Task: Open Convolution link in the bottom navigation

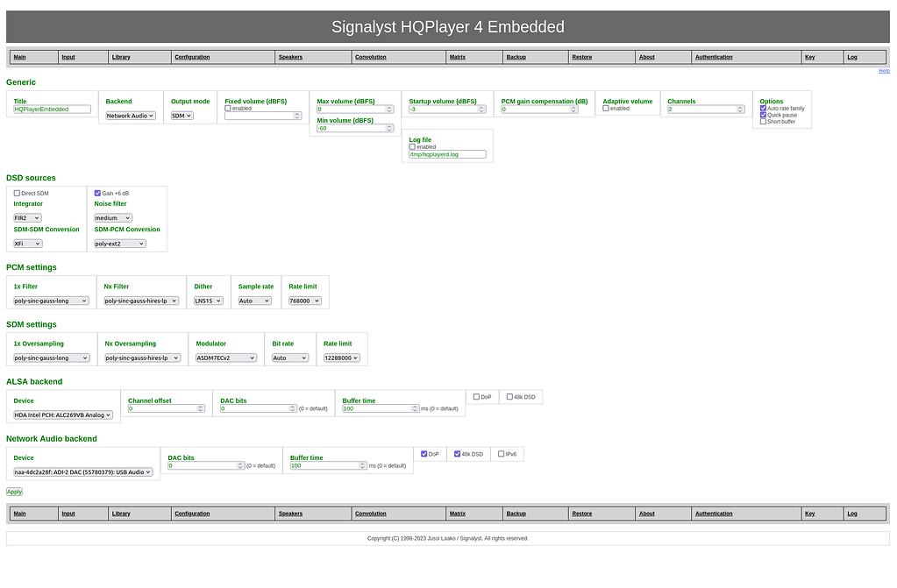Action: [x=370, y=514]
